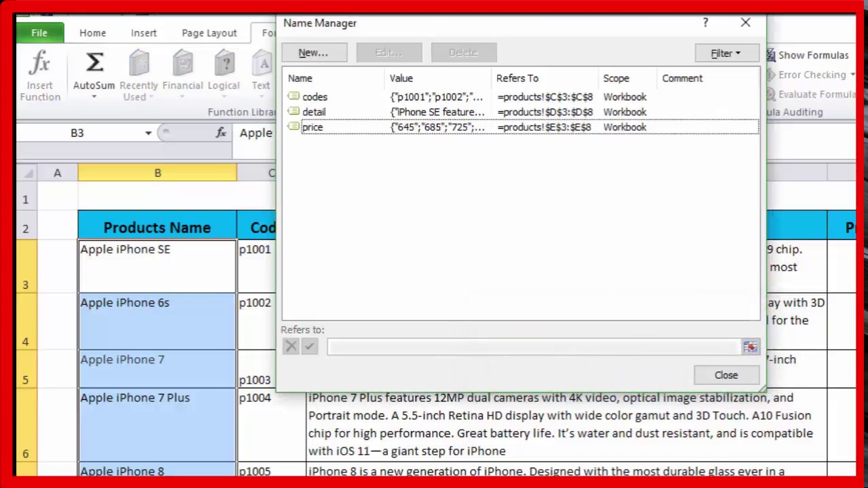
Task: Sort by the Refers To column header
Action: click(x=545, y=79)
